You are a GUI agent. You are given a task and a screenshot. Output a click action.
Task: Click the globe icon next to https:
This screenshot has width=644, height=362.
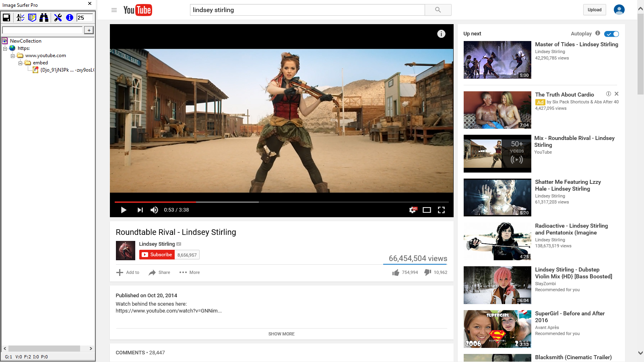[x=12, y=48]
